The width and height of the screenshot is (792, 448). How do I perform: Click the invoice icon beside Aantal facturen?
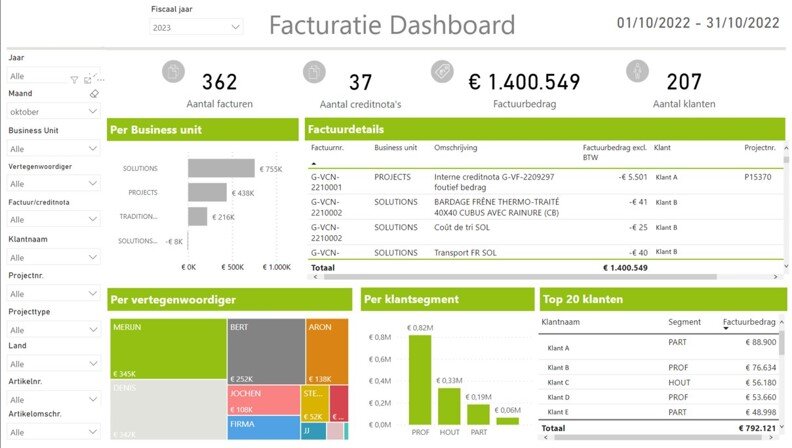tap(173, 71)
